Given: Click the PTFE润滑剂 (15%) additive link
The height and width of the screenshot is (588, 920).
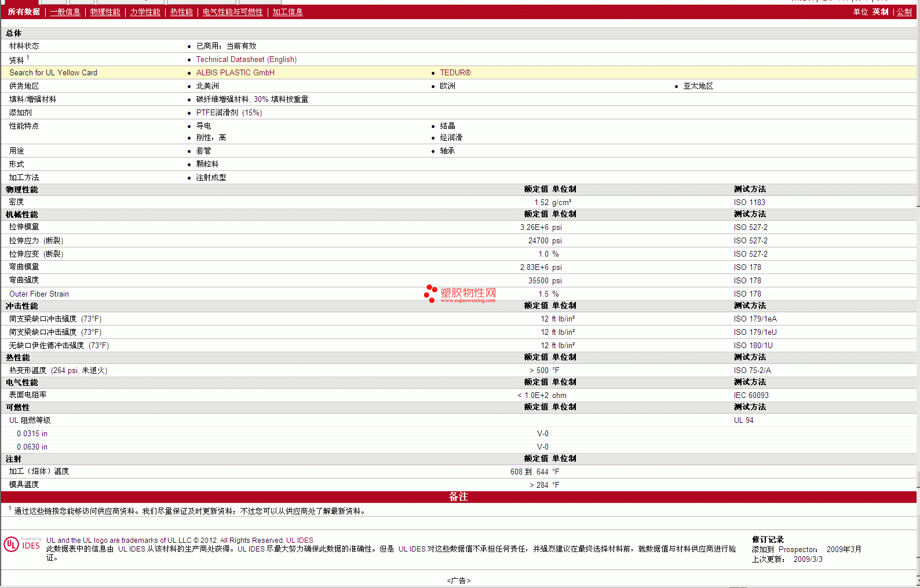Looking at the screenshot, I should coord(229,112).
